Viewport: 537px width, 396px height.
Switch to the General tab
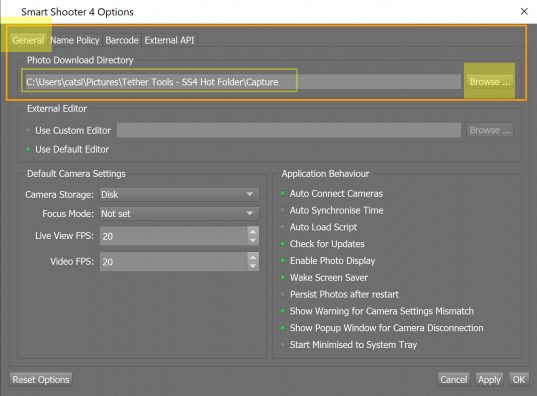28,40
